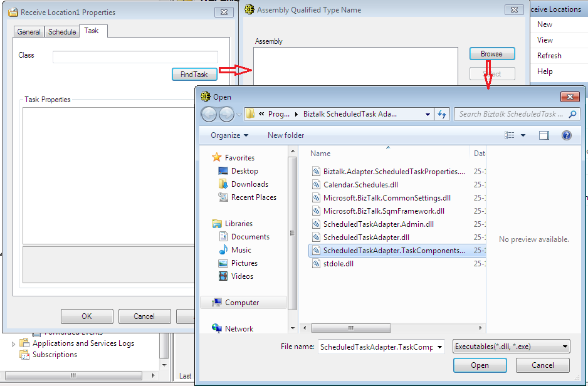
Task: Click the search magnifier icon in Open dialog
Action: pos(572,114)
